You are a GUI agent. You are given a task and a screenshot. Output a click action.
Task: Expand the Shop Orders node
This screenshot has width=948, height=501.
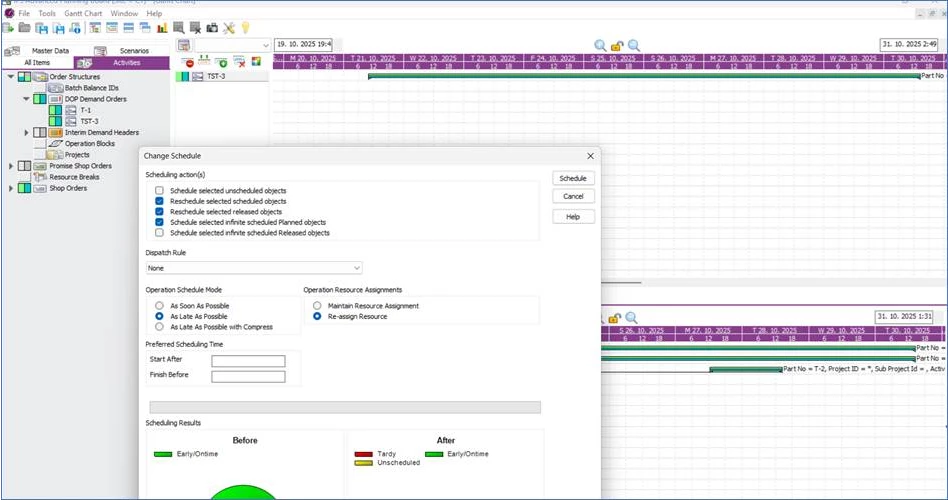11,188
